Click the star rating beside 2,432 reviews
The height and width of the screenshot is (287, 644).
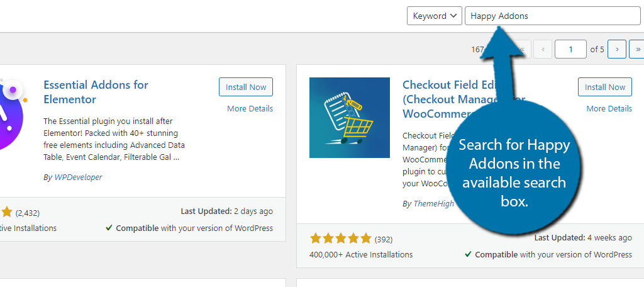point(6,212)
